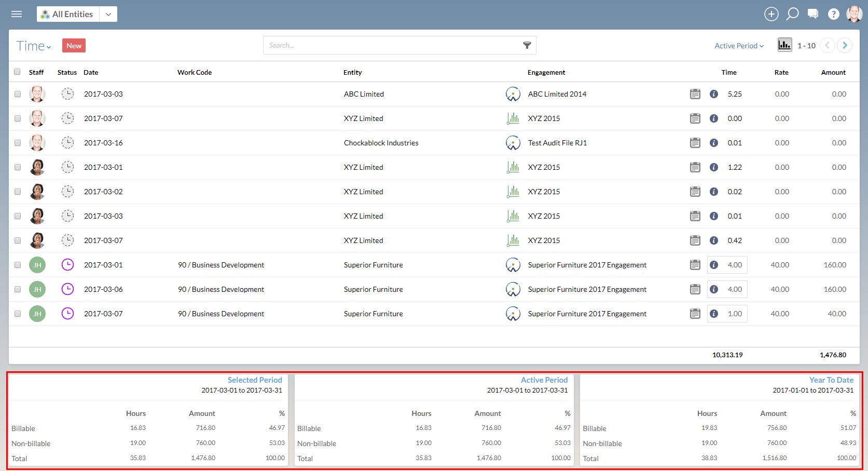868x471 pixels.
Task: Select checkbox for Chockablock Industries entry
Action: pos(18,143)
